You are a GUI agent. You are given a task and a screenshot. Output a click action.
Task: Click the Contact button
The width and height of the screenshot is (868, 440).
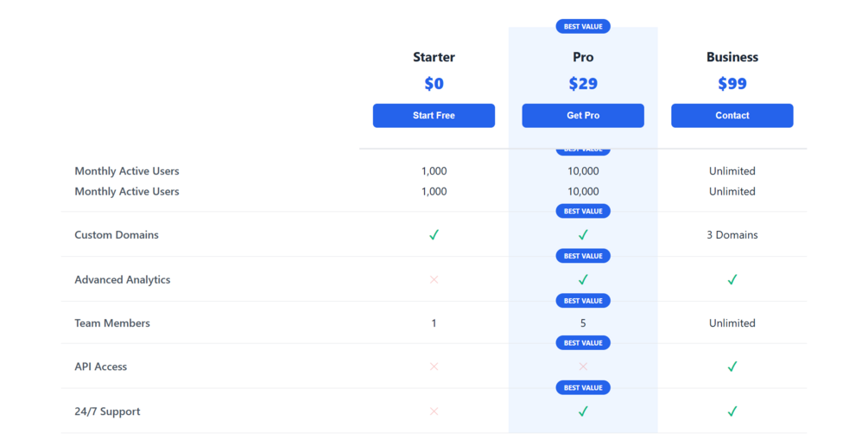pos(732,116)
